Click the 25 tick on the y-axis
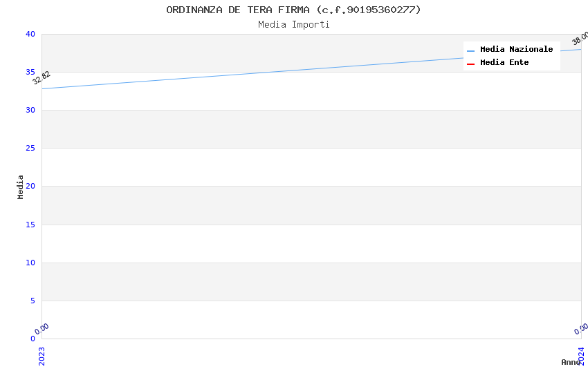 (30, 148)
